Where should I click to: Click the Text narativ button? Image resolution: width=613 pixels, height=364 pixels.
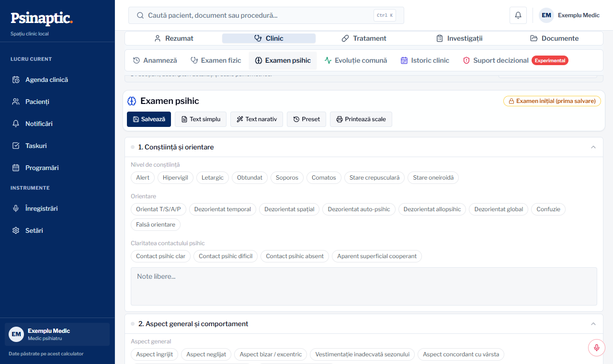tap(257, 119)
